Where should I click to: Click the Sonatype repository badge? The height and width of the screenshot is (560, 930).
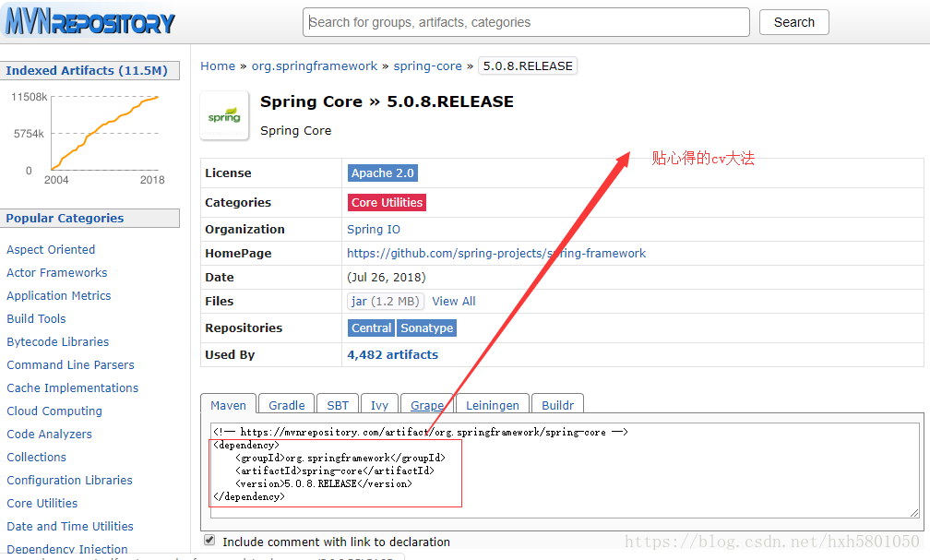[x=426, y=328]
